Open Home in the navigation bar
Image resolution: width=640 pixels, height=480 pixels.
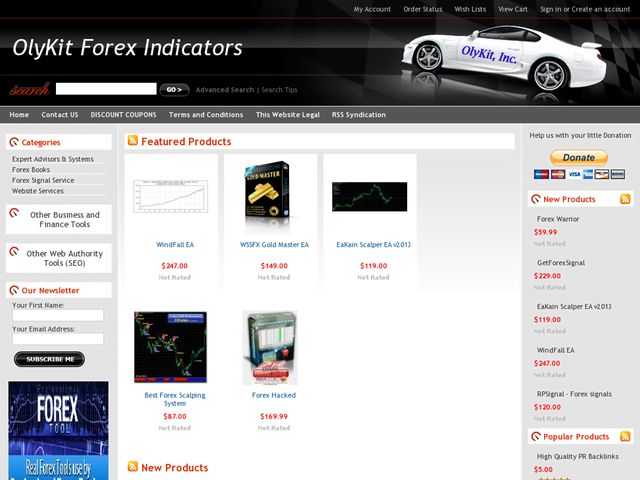(x=19, y=115)
